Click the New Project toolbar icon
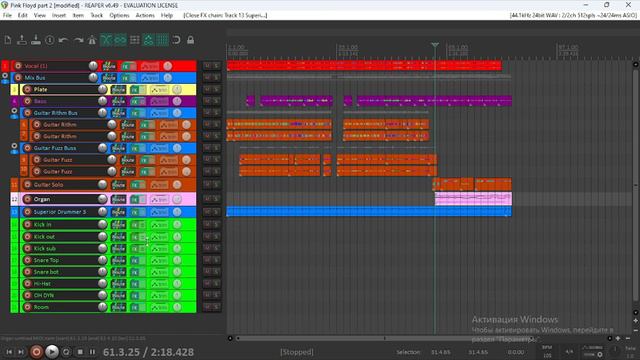Viewport: 640px width, 360px height. (x=8, y=40)
